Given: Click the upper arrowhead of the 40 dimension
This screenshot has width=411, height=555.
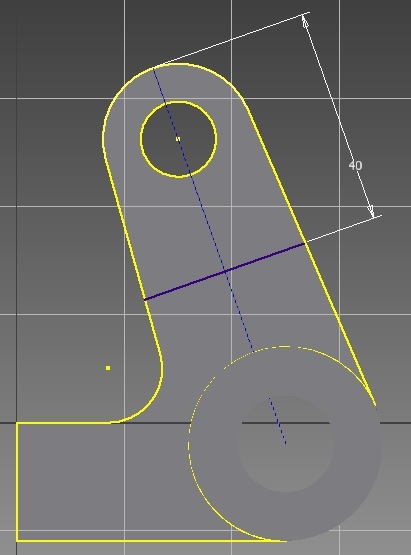Looking at the screenshot, I should pyautogui.click(x=306, y=22).
